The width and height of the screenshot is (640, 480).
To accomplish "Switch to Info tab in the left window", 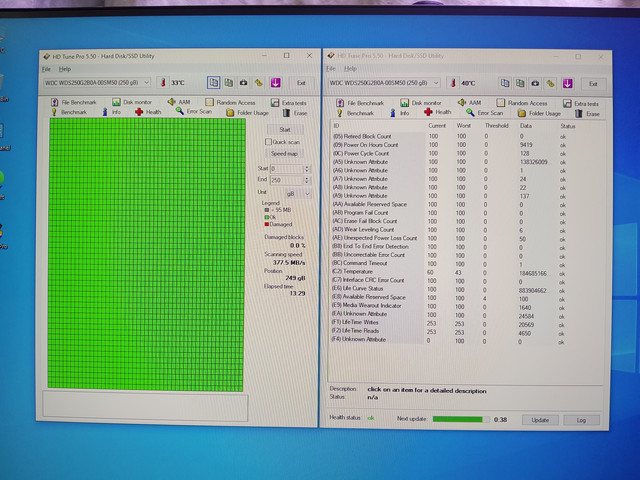I will coord(111,112).
